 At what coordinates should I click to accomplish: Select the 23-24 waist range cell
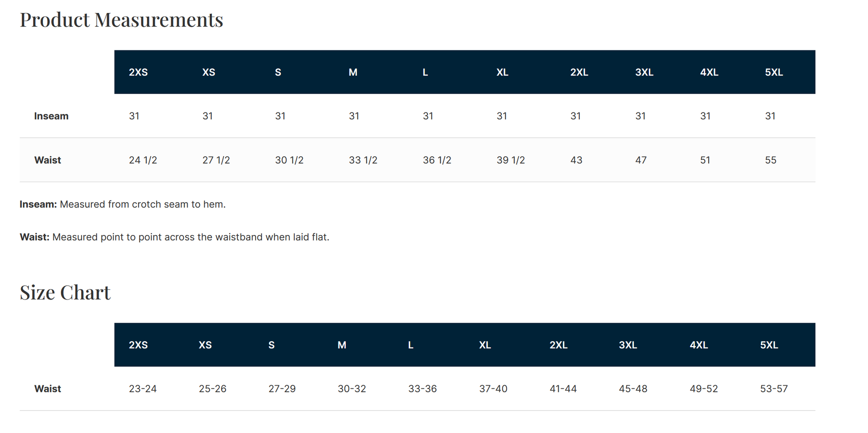point(143,389)
